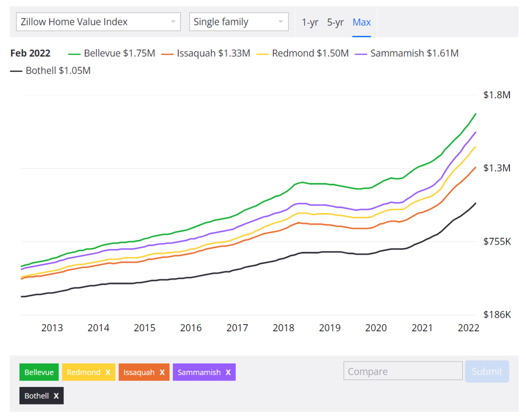Remove Issaquah from the comparison
The height and width of the screenshot is (420, 526).
click(x=162, y=372)
